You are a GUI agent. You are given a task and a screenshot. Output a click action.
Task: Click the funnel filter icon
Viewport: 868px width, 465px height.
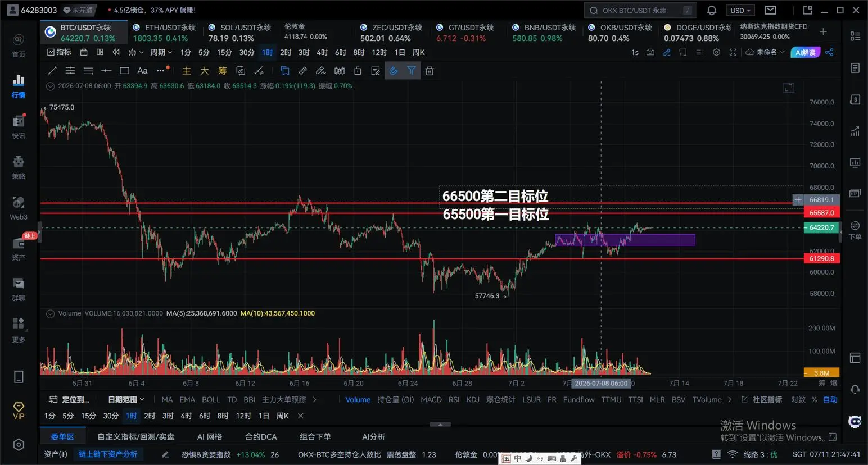coord(412,71)
